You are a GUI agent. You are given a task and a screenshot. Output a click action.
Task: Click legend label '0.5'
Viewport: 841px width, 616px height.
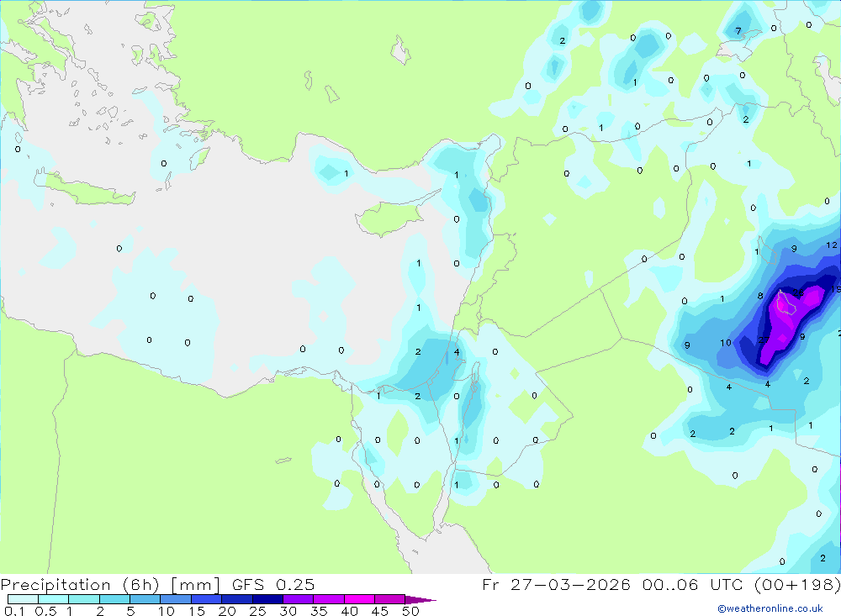tap(45, 611)
